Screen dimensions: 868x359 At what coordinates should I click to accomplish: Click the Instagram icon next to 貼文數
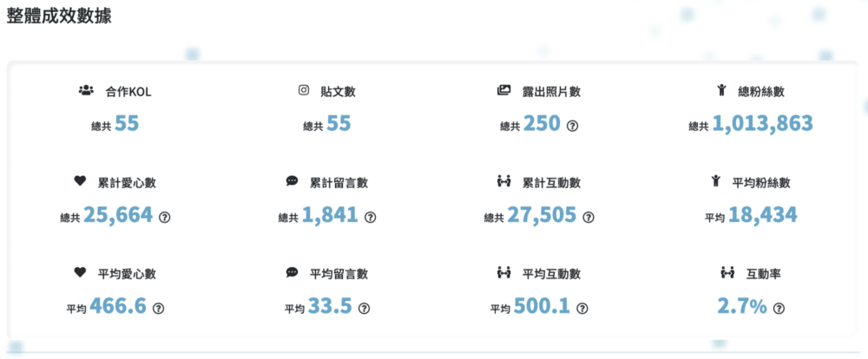[303, 90]
